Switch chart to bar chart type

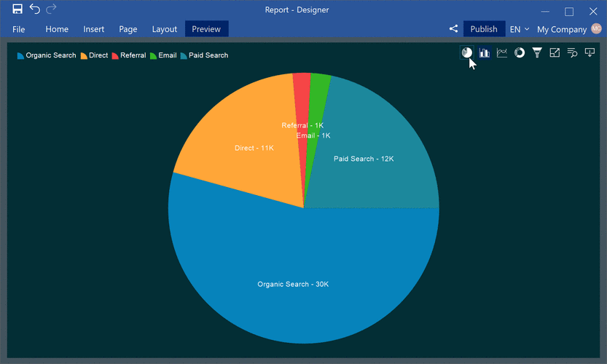point(484,52)
